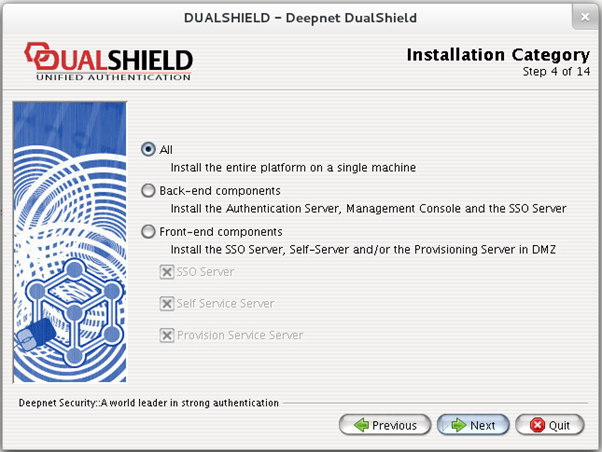This screenshot has width=602, height=452.
Task: Click the 'Step 4 of 14' label
Action: click(556, 71)
